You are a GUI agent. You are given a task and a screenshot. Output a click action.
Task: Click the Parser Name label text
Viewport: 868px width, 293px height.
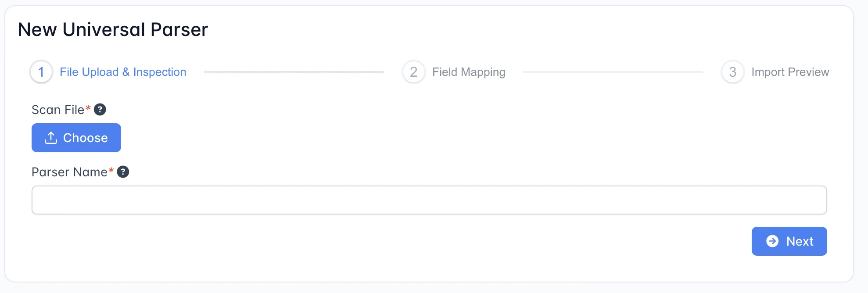[x=69, y=172]
